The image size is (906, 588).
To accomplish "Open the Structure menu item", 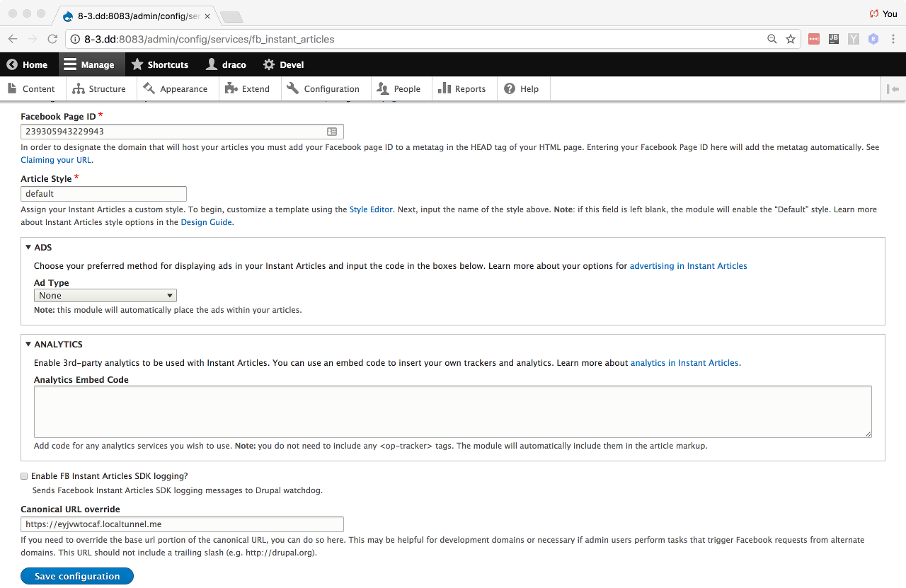I will click(x=99, y=88).
